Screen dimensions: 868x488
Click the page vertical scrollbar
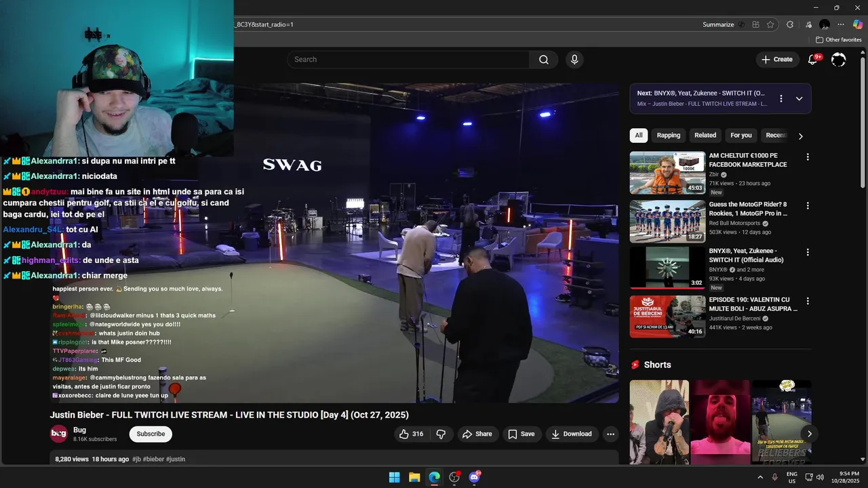tap(863, 122)
